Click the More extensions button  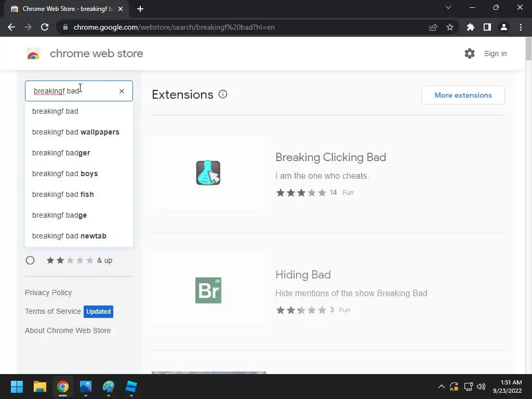pos(463,95)
